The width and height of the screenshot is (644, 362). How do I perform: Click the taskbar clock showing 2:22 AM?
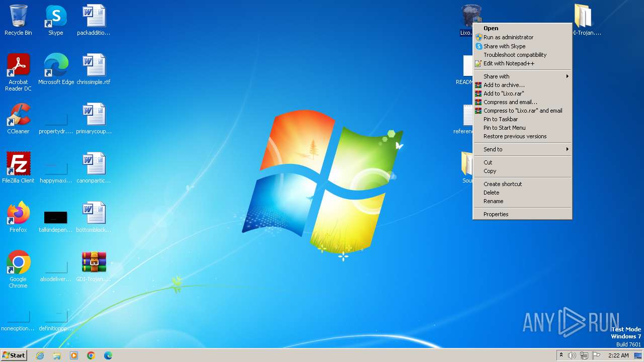(618, 355)
